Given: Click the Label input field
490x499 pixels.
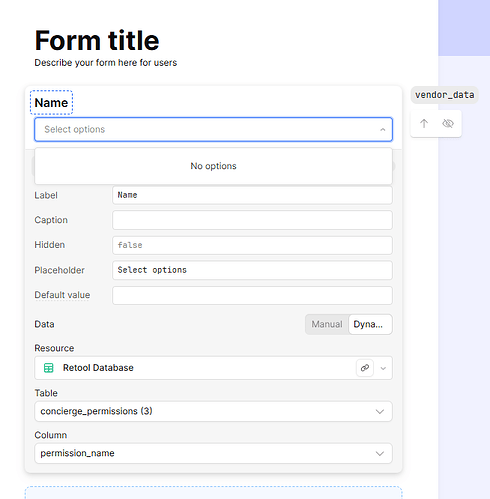Looking at the screenshot, I should click(252, 195).
